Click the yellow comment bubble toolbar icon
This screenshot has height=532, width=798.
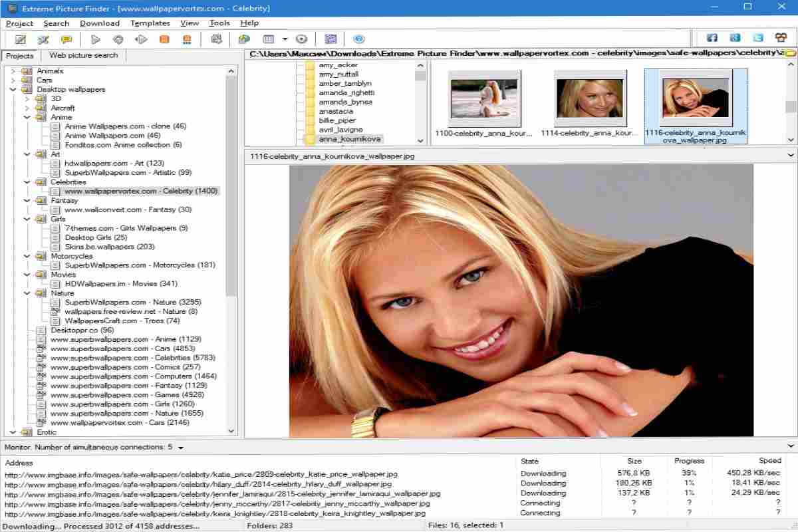(x=66, y=40)
